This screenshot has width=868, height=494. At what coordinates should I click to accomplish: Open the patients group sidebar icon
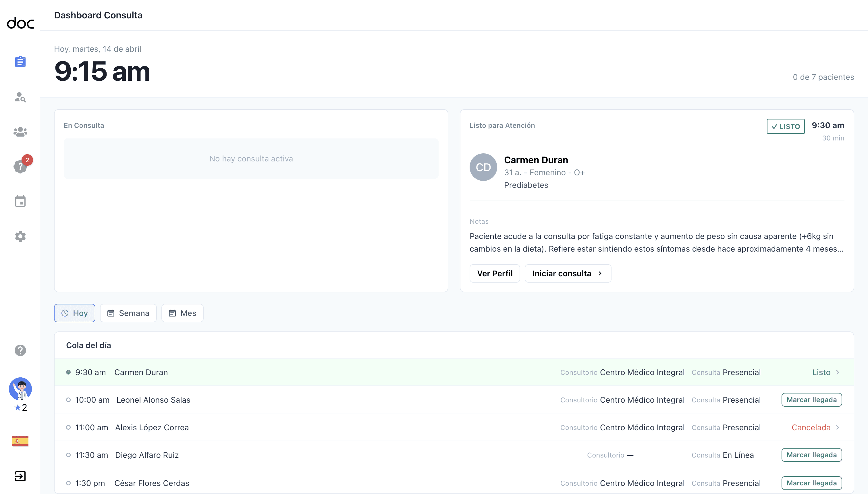pyautogui.click(x=20, y=132)
